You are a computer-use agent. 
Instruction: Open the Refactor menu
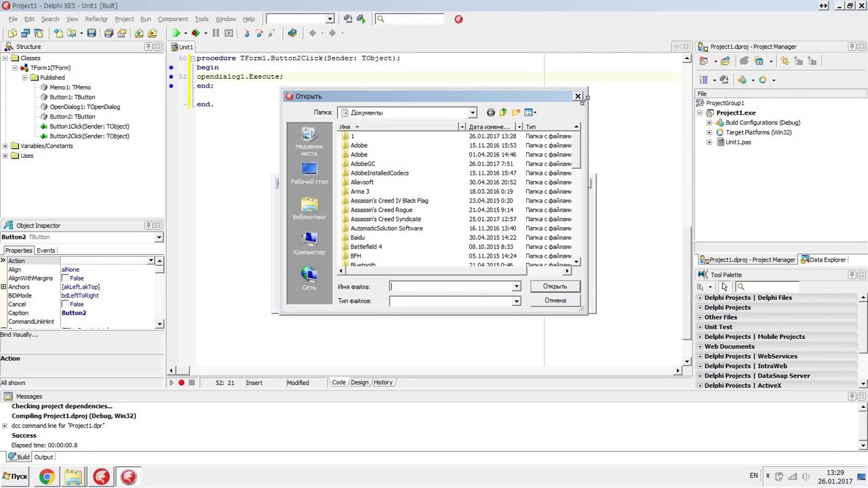(x=96, y=19)
